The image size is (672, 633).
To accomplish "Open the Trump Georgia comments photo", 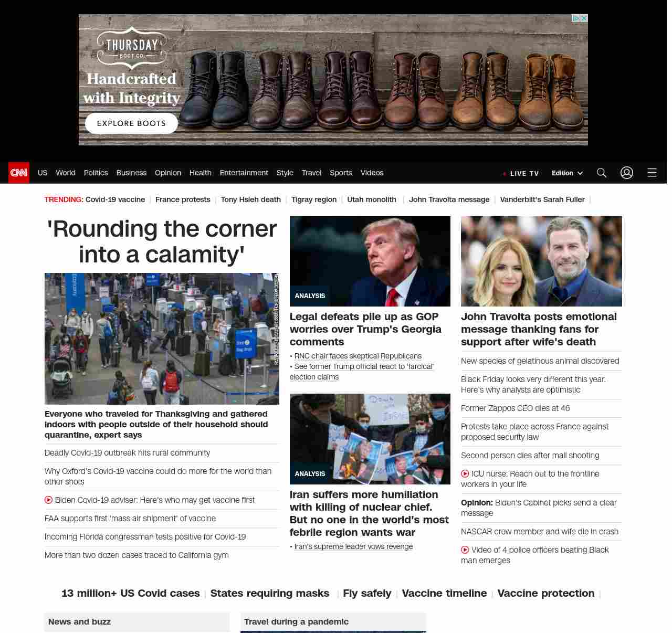I will click(x=370, y=261).
